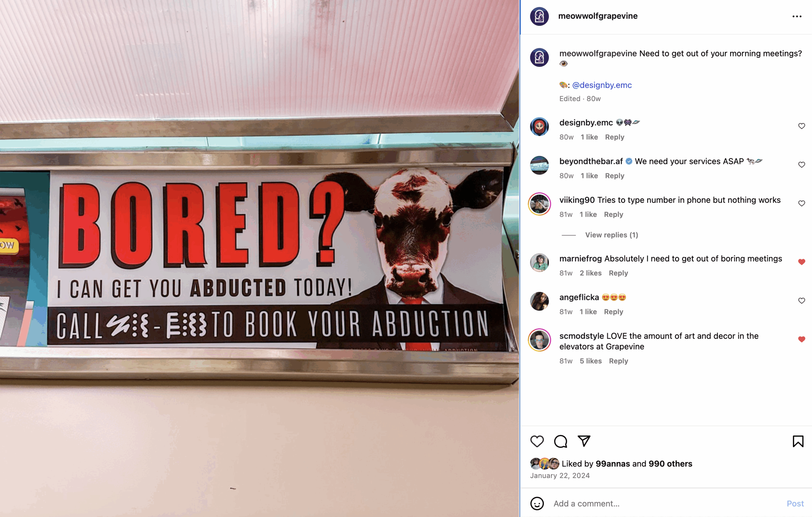Save the post with the bookmark icon
The image size is (812, 517).
(798, 441)
